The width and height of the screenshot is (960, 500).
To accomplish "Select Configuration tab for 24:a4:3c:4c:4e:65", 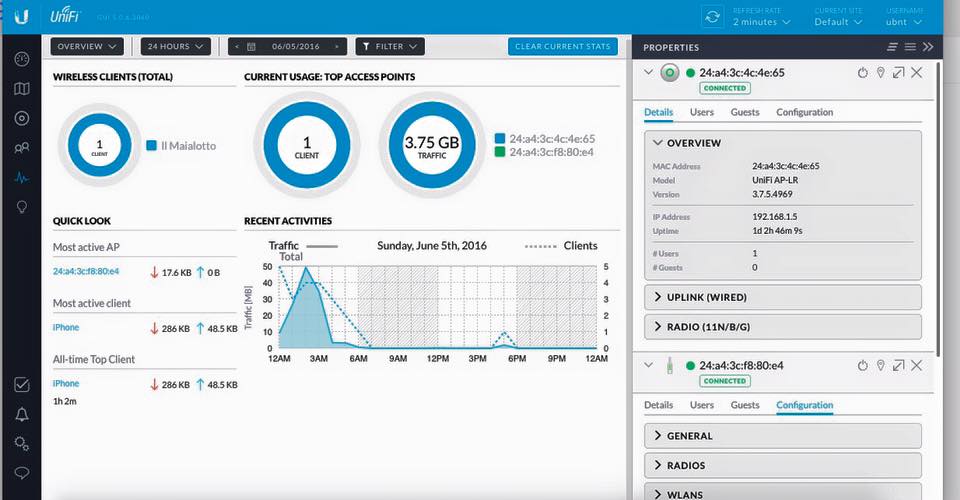I will [804, 113].
